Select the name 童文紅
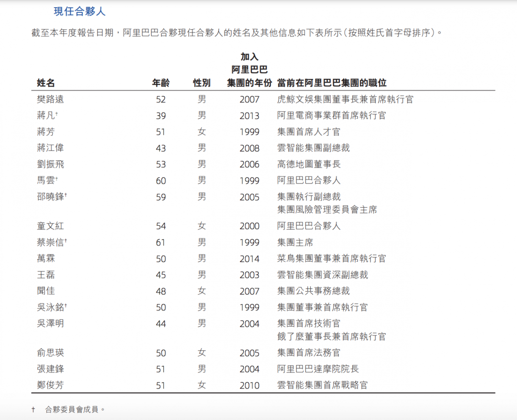 pos(50,226)
